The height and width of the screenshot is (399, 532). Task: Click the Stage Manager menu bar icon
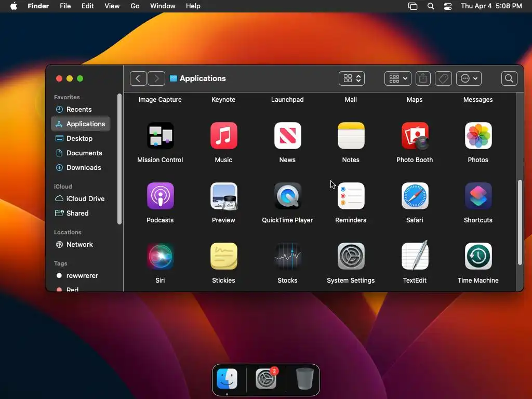tap(413, 6)
